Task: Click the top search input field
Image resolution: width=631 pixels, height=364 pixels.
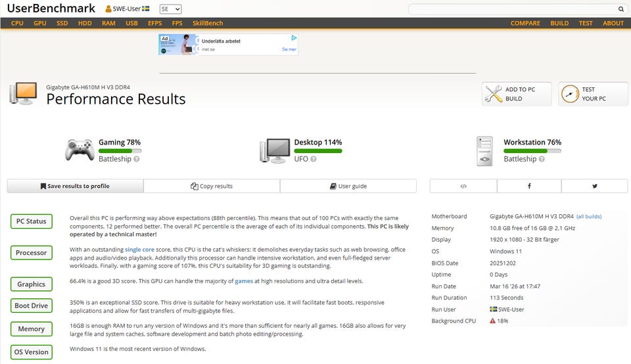Action: pyautogui.click(x=513, y=9)
